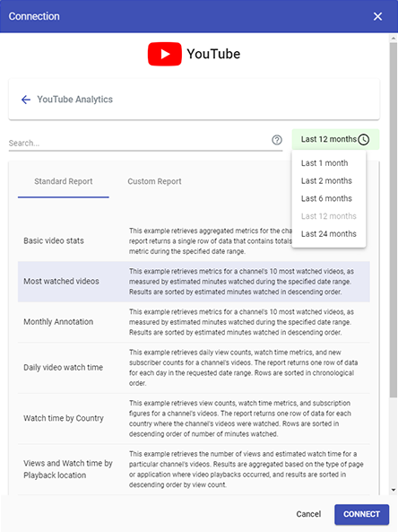Switch to the Custom Report tab
Screen dimensions: 398x532
click(x=154, y=181)
